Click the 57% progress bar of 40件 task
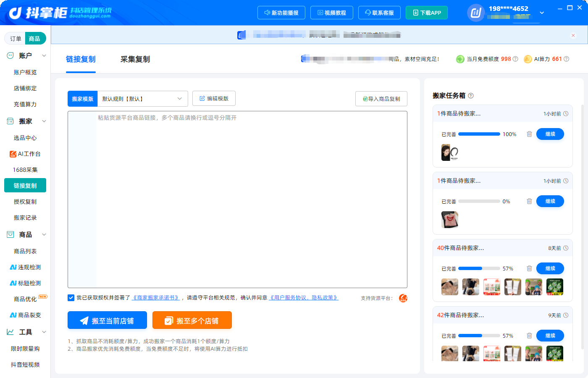The width and height of the screenshot is (588, 378). point(479,268)
